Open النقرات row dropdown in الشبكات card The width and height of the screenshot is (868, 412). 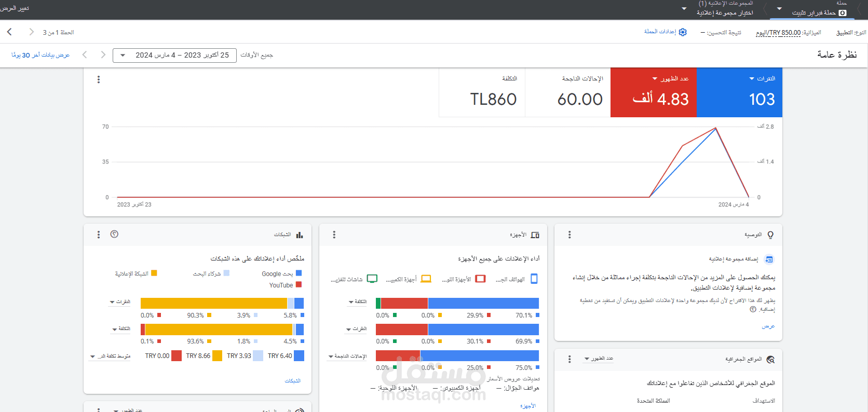tap(120, 302)
